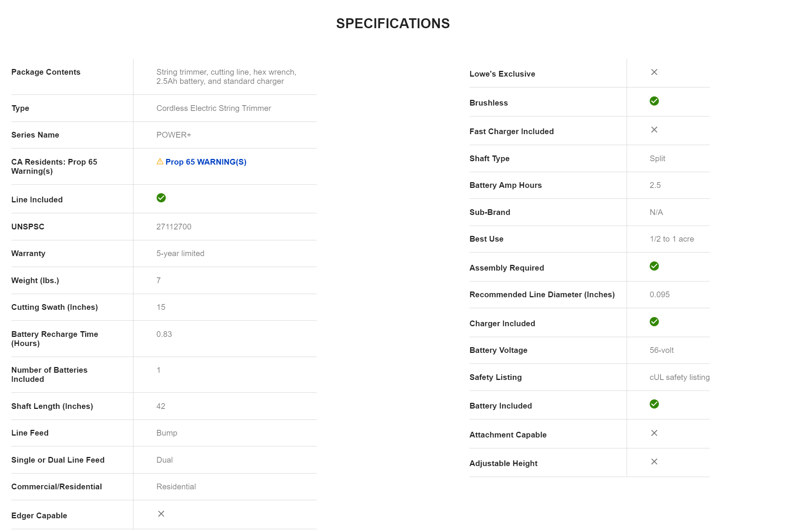
Task: Click the green checkmark for Line Included
Action: coord(161,198)
